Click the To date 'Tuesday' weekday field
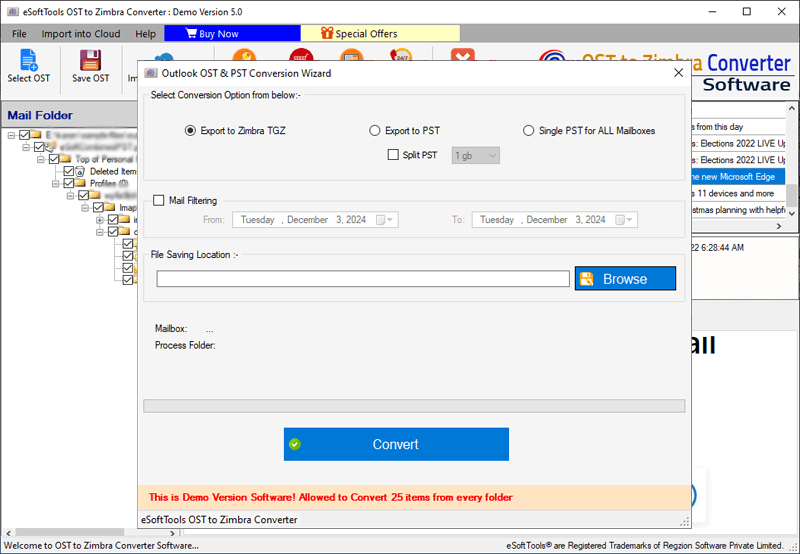 click(x=496, y=220)
